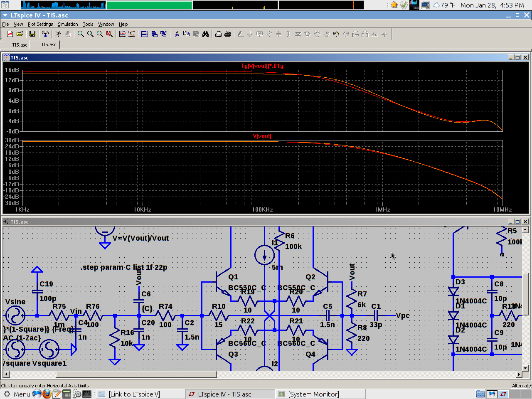532x399 pixels.
Task: Click the Print printer icon
Action: pos(228,34)
